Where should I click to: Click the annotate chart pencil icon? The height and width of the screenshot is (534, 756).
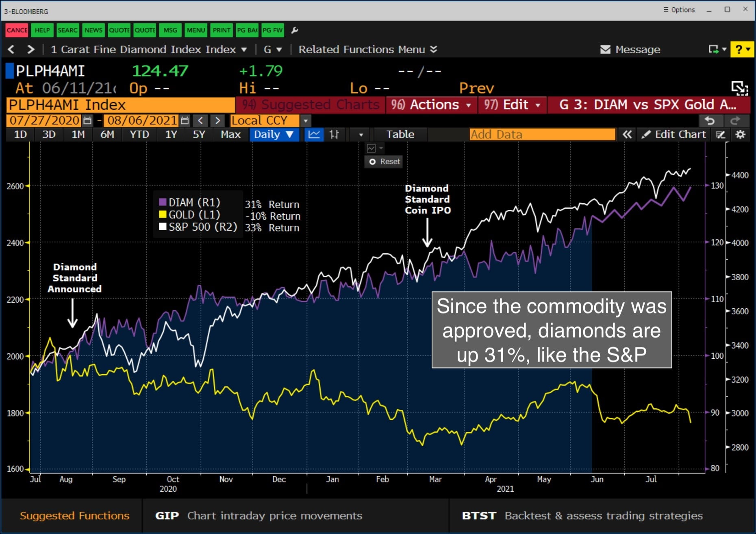pos(721,134)
